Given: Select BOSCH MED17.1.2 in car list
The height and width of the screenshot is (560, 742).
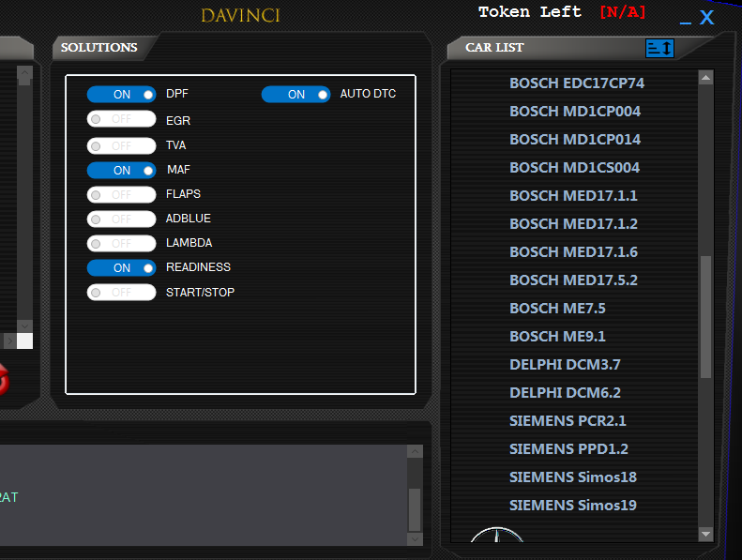Looking at the screenshot, I should 573,224.
